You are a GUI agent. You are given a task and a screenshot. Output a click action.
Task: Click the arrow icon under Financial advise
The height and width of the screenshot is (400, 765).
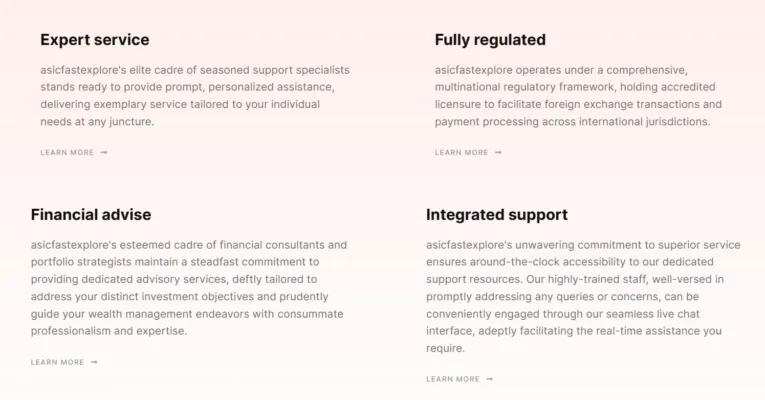(94, 362)
